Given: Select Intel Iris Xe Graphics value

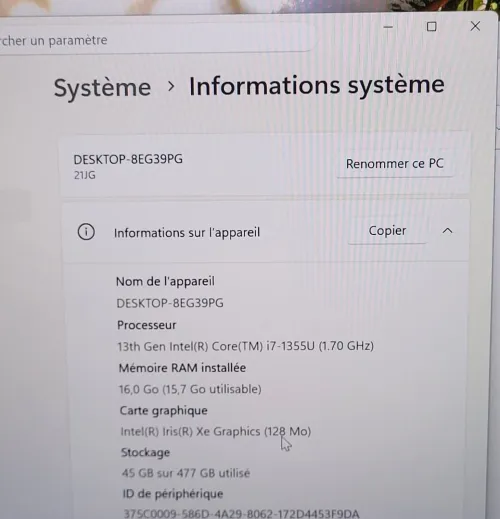Looking at the screenshot, I should click(x=216, y=432).
